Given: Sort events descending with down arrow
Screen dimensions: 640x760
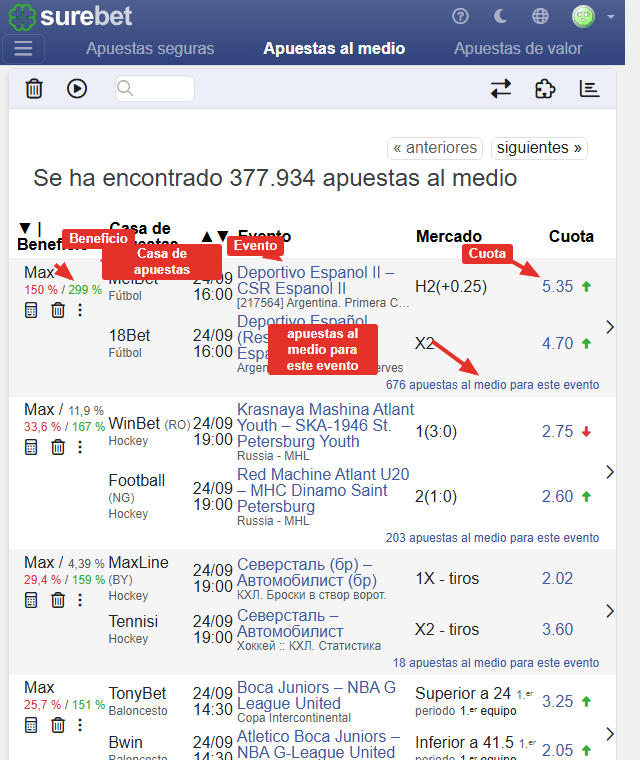Looking at the screenshot, I should point(223,236).
